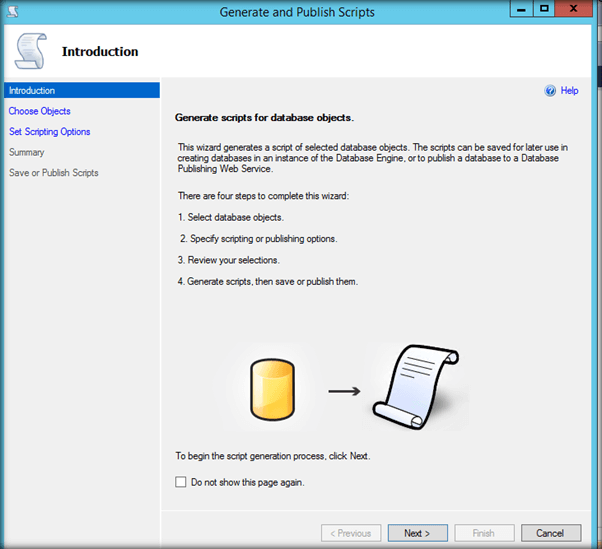The width and height of the screenshot is (602, 549).
Task: Close the Generate and Publish Scripts window
Action: point(574,9)
